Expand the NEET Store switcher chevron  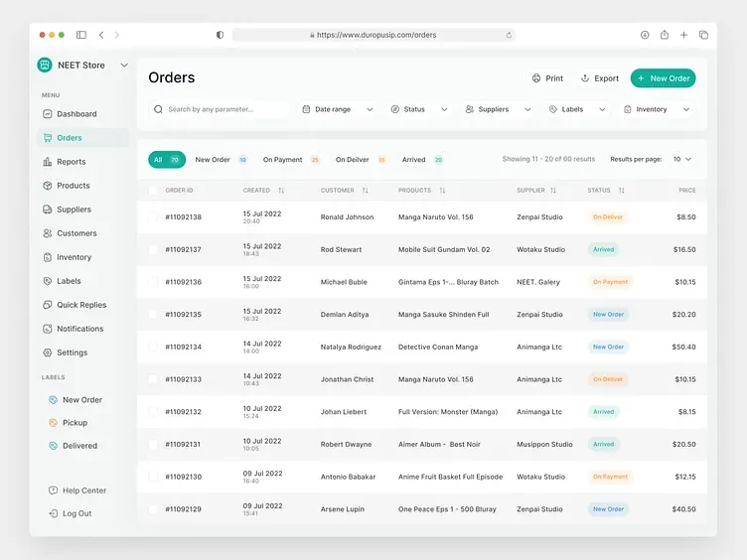pos(124,66)
